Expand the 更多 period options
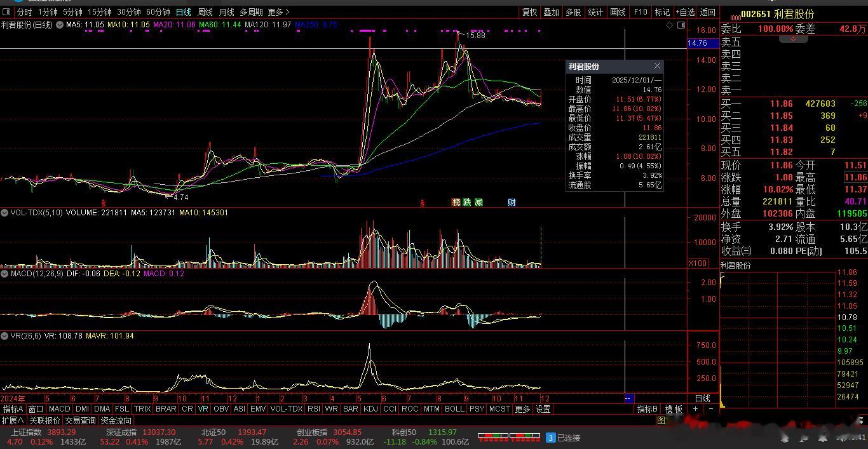 pyautogui.click(x=278, y=12)
